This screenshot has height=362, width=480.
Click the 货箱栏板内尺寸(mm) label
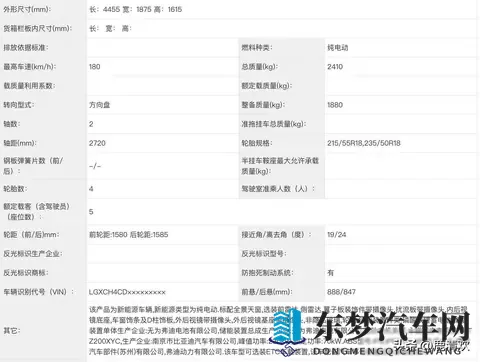[38, 29]
